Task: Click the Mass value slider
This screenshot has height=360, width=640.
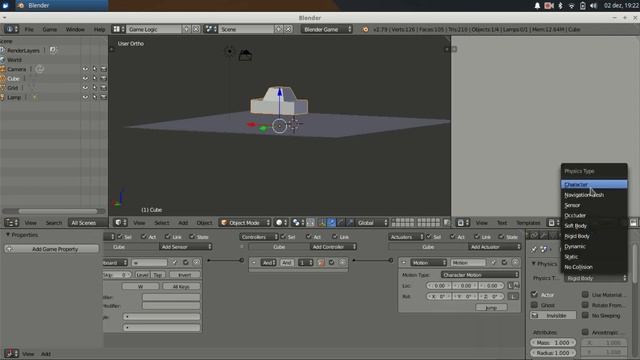Action: tap(553, 342)
